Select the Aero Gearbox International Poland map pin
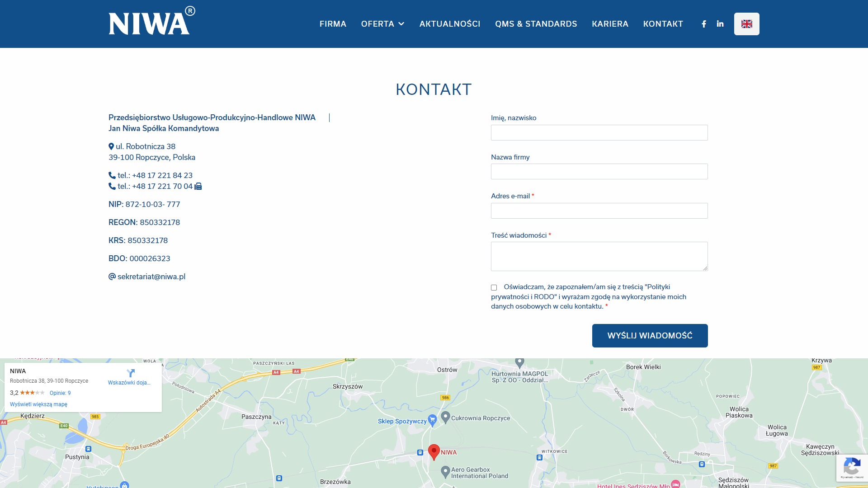Viewport: 868px width, 488px height. pyautogui.click(x=445, y=472)
